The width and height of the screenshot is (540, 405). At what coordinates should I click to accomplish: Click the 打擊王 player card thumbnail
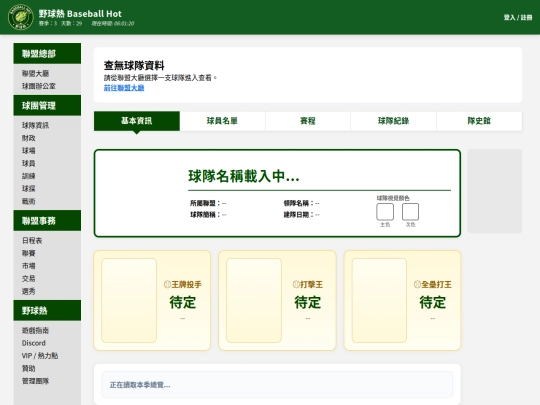pos(254,300)
